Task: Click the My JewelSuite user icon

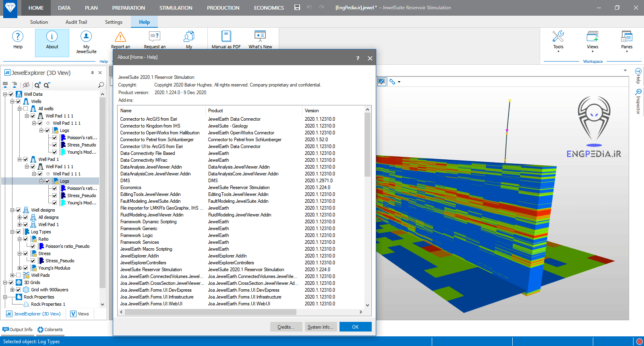Action: [86, 37]
